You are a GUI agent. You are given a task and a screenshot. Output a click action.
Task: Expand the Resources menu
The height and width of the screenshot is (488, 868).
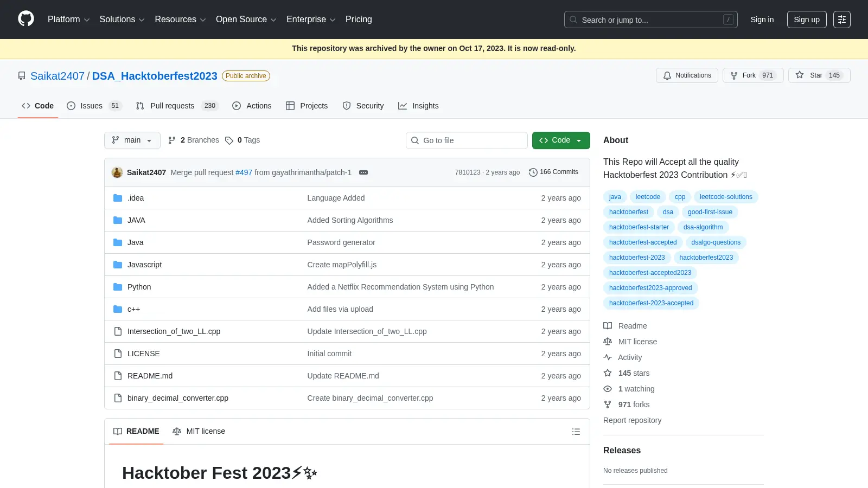(x=180, y=20)
